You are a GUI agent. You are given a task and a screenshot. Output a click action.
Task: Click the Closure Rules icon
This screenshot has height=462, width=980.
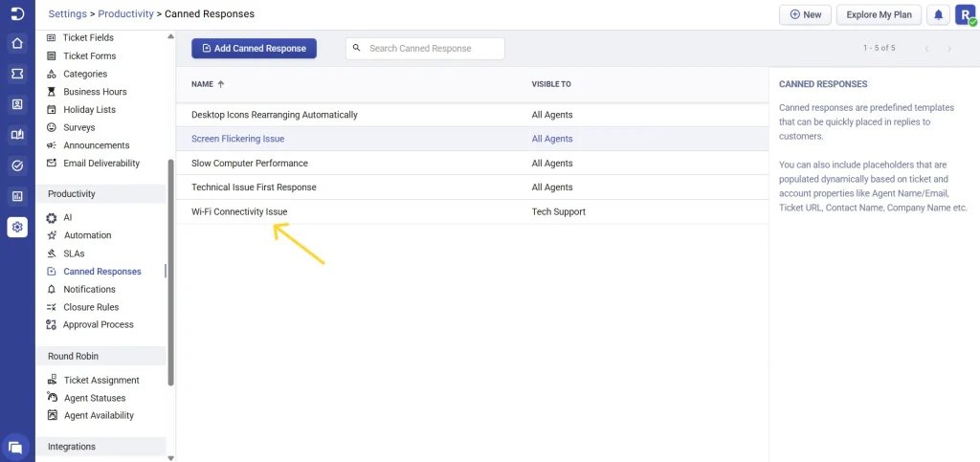[52, 307]
